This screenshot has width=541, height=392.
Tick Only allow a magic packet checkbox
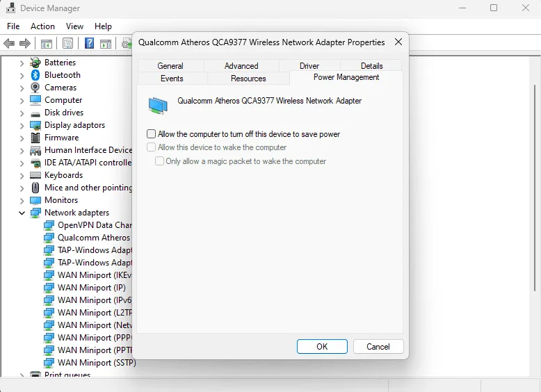click(159, 161)
